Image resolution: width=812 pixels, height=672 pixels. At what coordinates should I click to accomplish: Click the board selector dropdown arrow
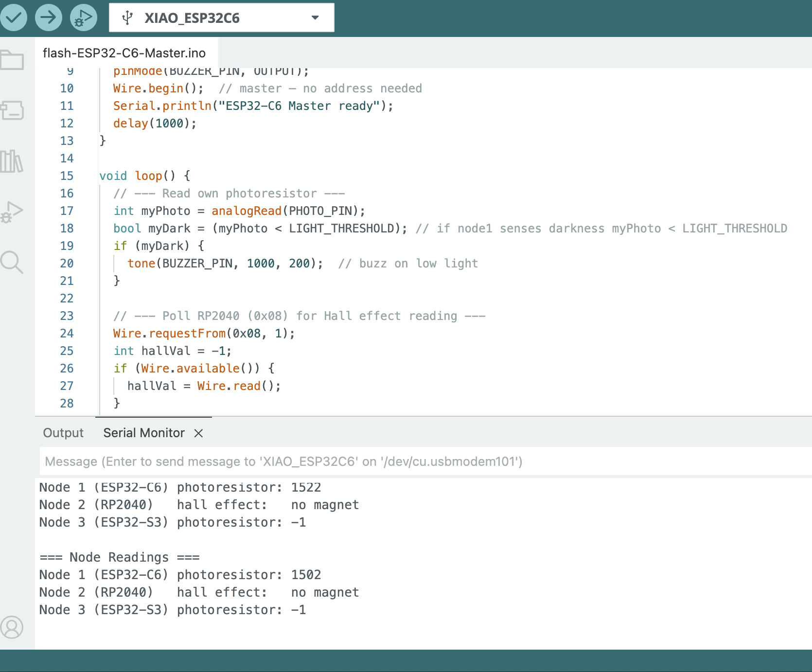pos(315,18)
